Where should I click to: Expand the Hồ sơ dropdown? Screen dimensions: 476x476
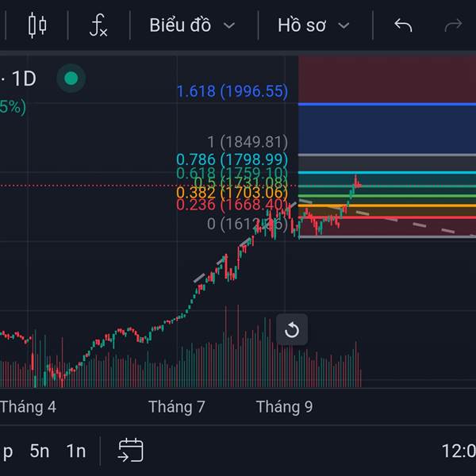point(313,25)
